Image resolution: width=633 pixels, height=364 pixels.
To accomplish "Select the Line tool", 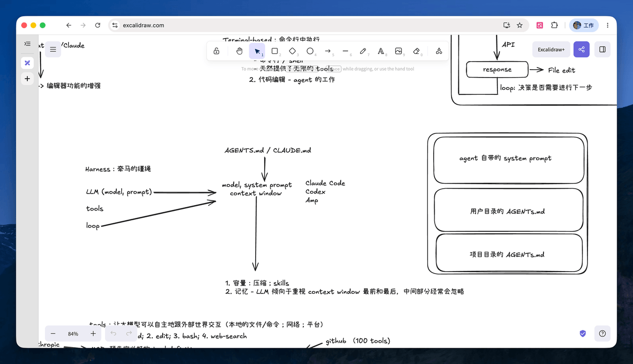I will click(x=346, y=51).
